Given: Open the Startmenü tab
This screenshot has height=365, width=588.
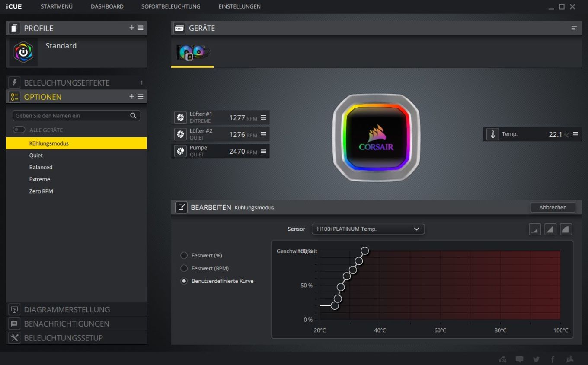Looking at the screenshot, I should (x=57, y=6).
